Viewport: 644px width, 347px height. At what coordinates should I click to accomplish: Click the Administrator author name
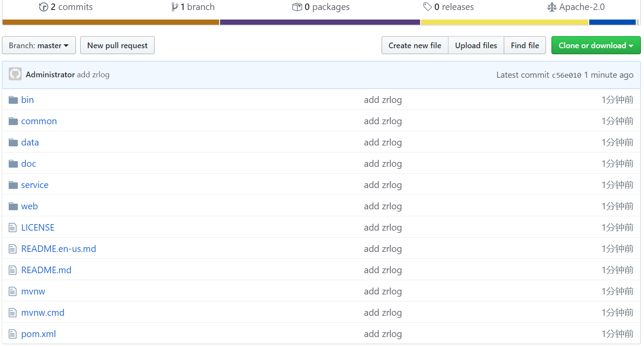[50, 75]
